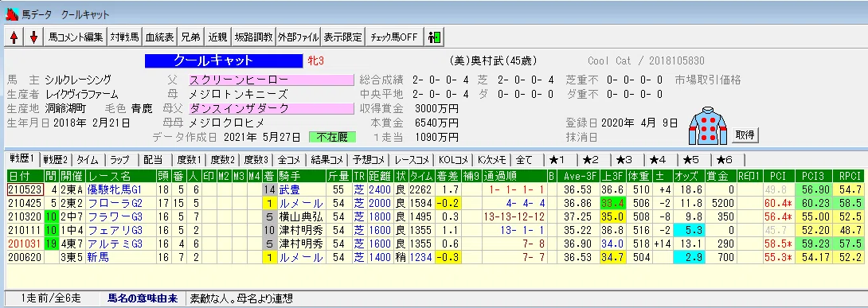The height and width of the screenshot is (308, 868).
Task: Open race フラワーG3 entry
Action: [121, 216]
